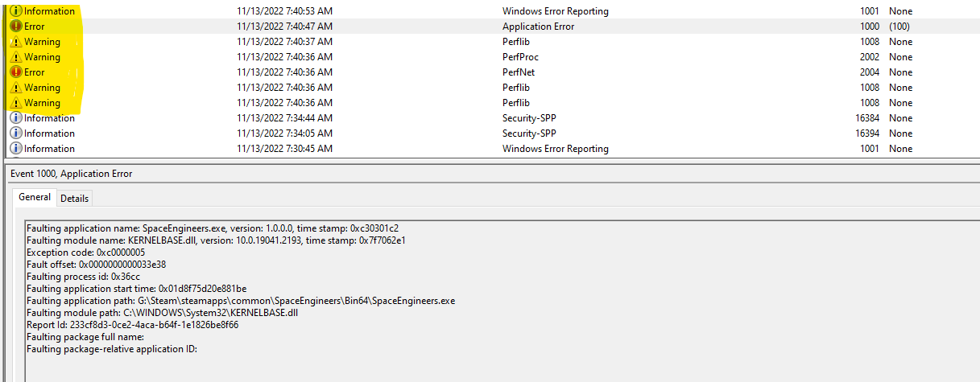Click the Application Error source cell
Screen dimensions: 980x382
[537, 27]
